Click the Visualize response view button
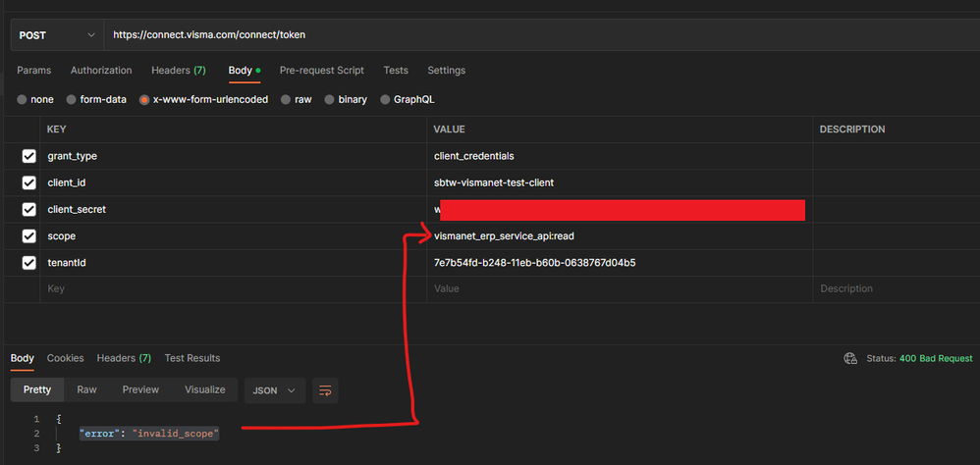Image resolution: width=980 pixels, height=465 pixels. 205,389
